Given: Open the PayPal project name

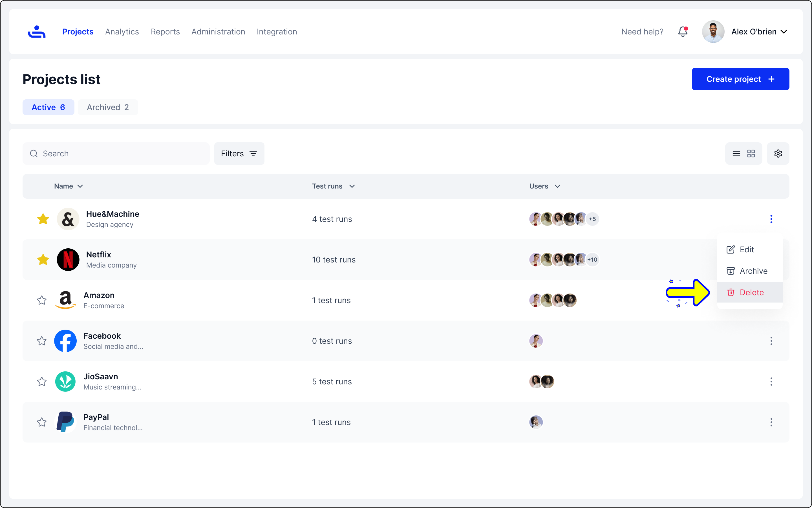Looking at the screenshot, I should 96,417.
